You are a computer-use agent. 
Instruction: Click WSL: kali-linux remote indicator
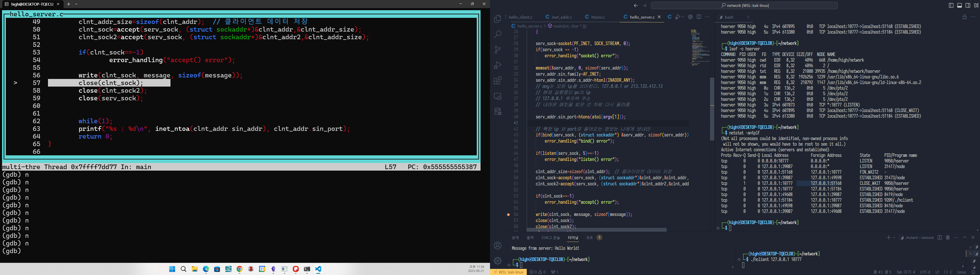pyautogui.click(x=508, y=272)
